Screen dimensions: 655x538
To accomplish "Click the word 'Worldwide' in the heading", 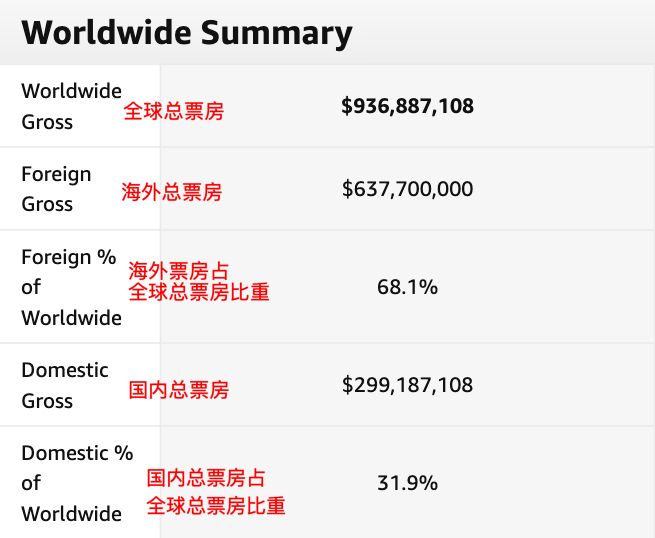I will 106,33.
